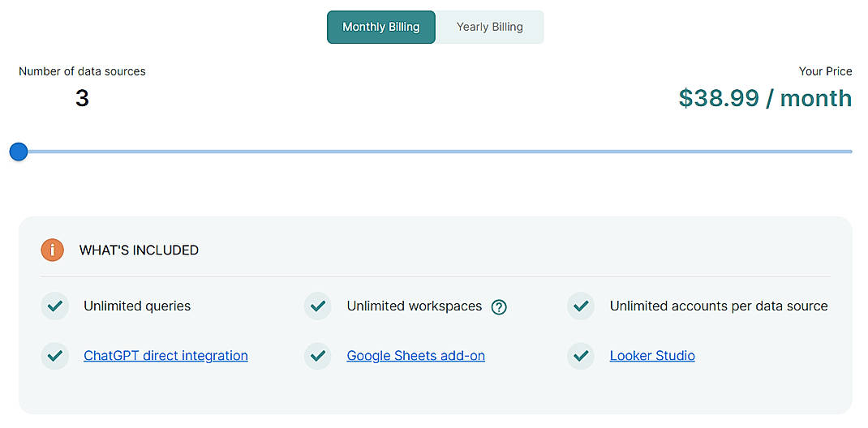Switch to Yearly Billing
The width and height of the screenshot is (868, 428).
click(489, 27)
